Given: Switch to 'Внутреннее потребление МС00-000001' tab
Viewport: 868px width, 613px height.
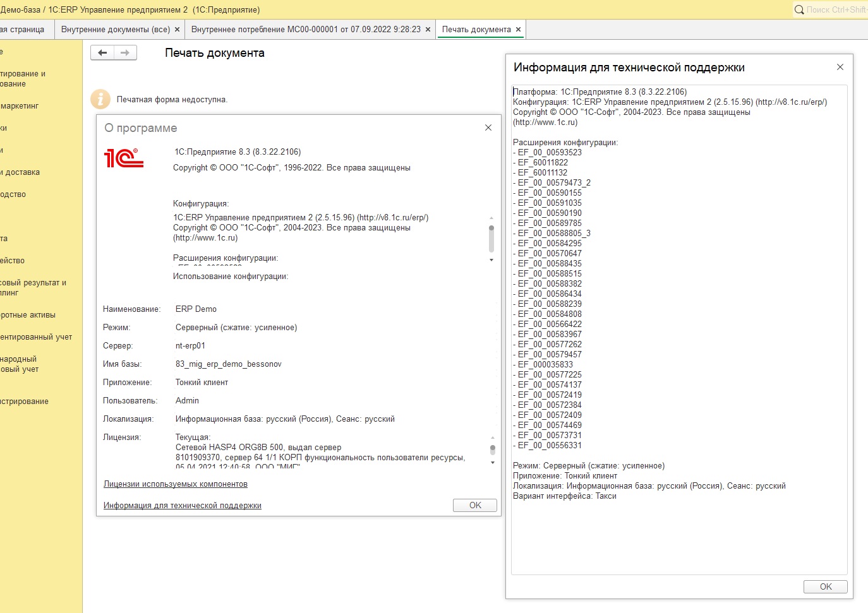Looking at the screenshot, I should (306, 30).
